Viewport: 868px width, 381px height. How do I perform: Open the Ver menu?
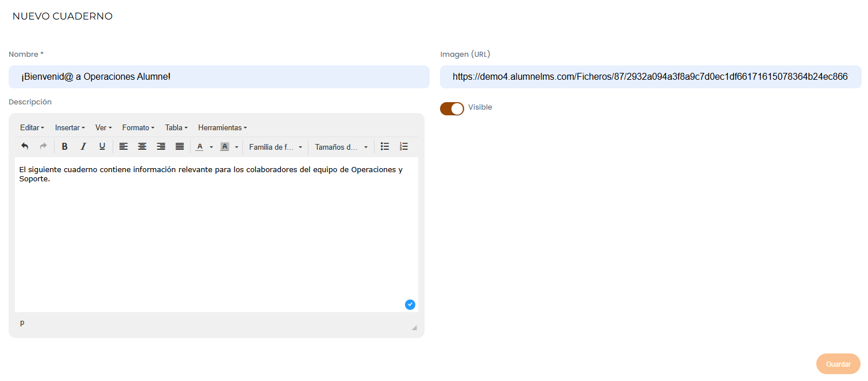click(103, 127)
